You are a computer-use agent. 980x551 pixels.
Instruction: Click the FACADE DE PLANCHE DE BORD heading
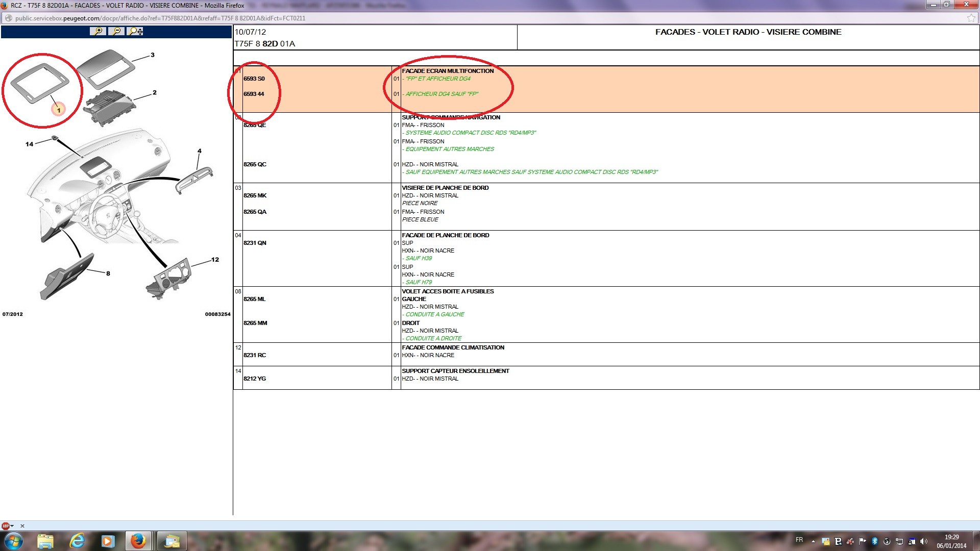(446, 235)
